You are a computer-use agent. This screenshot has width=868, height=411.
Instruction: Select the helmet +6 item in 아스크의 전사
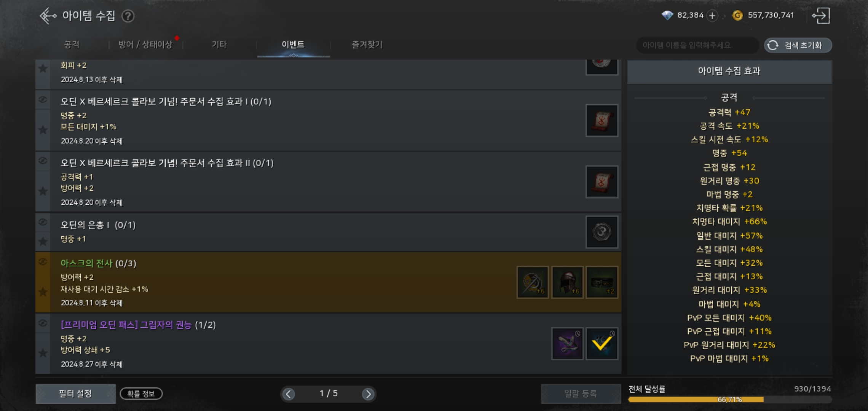567,282
